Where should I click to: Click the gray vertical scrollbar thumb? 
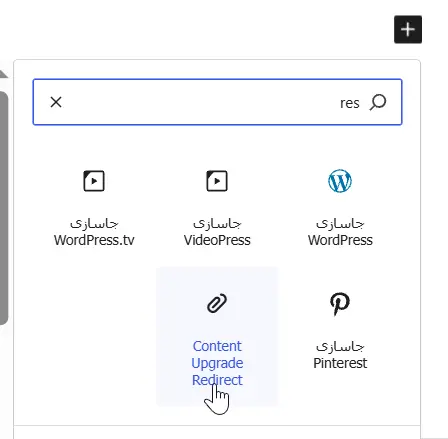[4, 207]
